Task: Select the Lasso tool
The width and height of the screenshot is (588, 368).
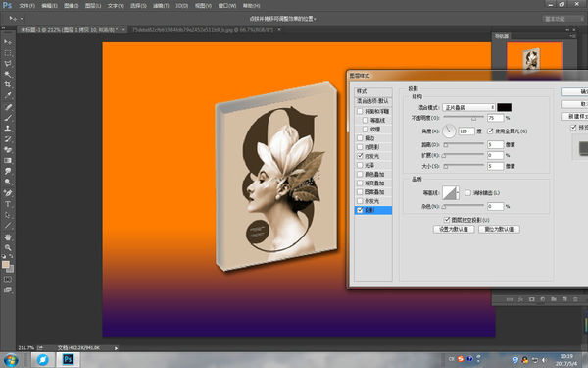Action: [8, 64]
